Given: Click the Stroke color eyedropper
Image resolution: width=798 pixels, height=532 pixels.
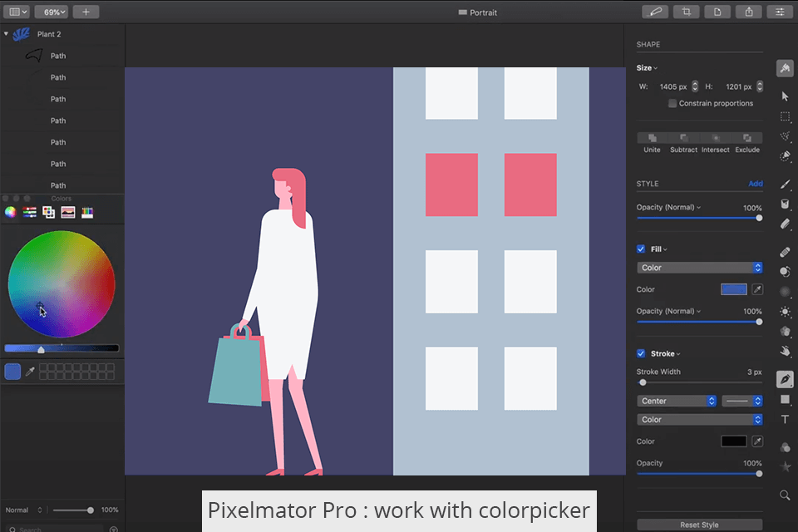Looking at the screenshot, I should pos(757,441).
